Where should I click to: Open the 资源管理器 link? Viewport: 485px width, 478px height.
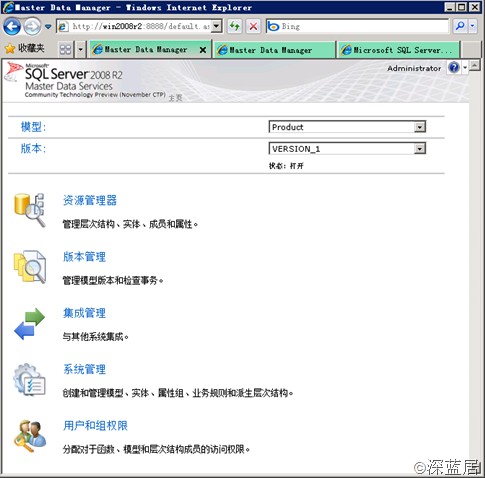(x=90, y=200)
